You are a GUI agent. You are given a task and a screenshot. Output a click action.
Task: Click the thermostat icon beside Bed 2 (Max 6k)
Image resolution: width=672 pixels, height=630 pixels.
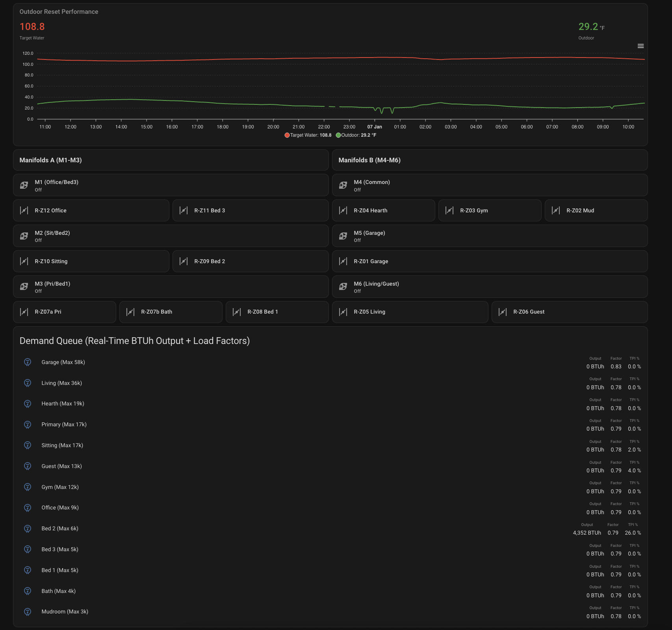[x=27, y=528]
